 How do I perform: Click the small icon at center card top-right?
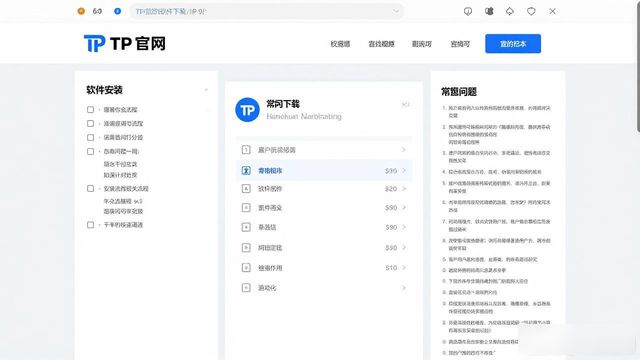coord(405,104)
